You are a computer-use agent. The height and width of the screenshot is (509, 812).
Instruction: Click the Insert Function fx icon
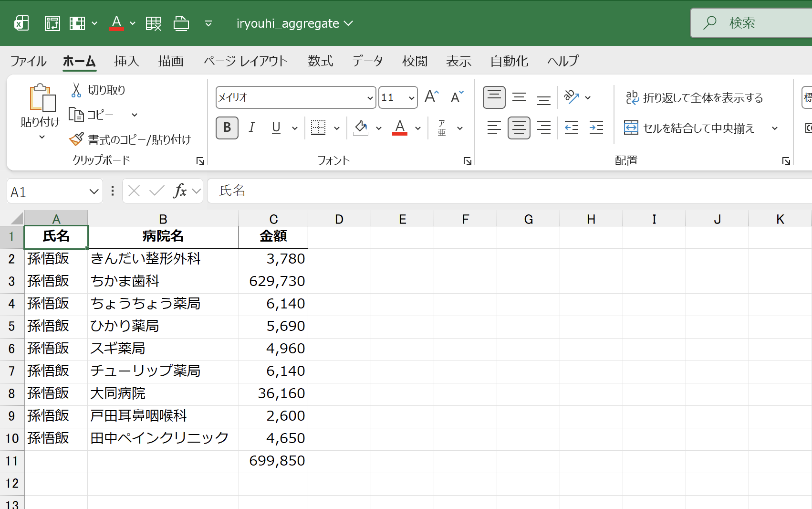[180, 191]
